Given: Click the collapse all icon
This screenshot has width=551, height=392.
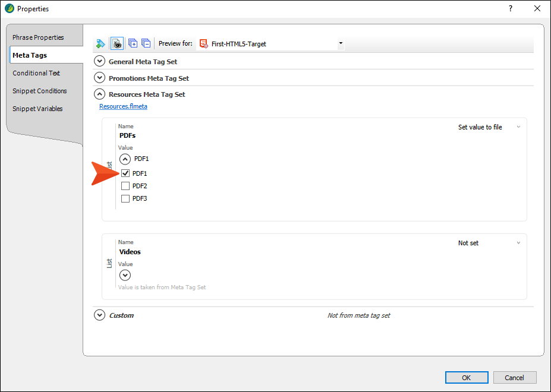Looking at the screenshot, I should coord(146,43).
